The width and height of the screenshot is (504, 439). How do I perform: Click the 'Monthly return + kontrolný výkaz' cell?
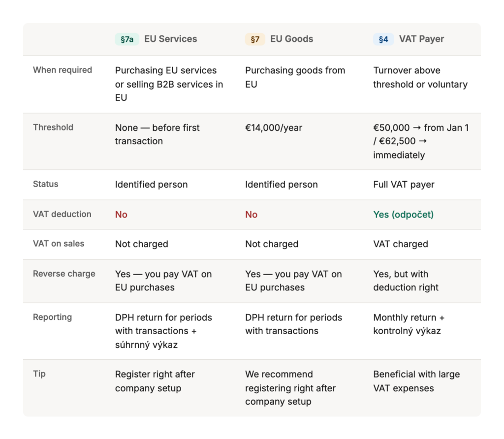pyautogui.click(x=409, y=324)
